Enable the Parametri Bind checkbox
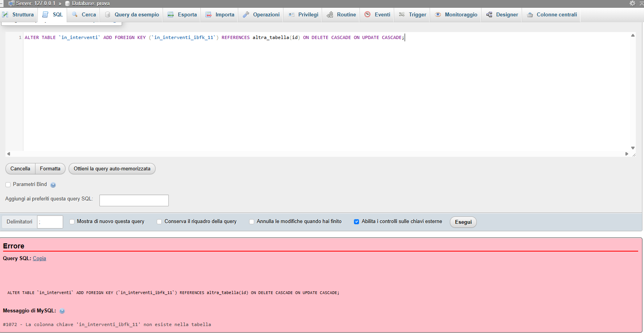Viewport: 644px width, 335px height. pos(8,184)
